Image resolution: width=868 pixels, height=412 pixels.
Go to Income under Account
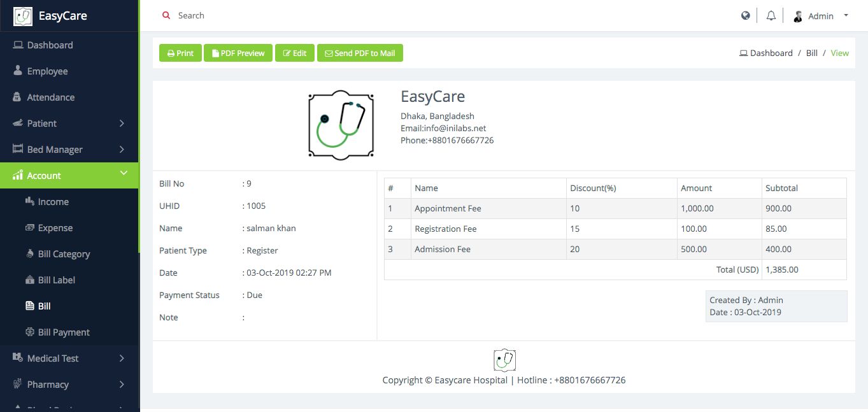(x=53, y=202)
